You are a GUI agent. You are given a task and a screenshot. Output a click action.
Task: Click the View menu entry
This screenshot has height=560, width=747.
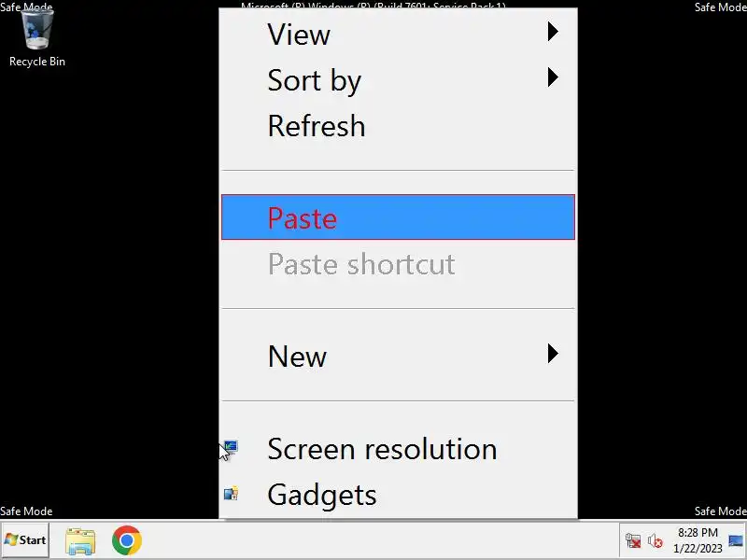coord(299,35)
